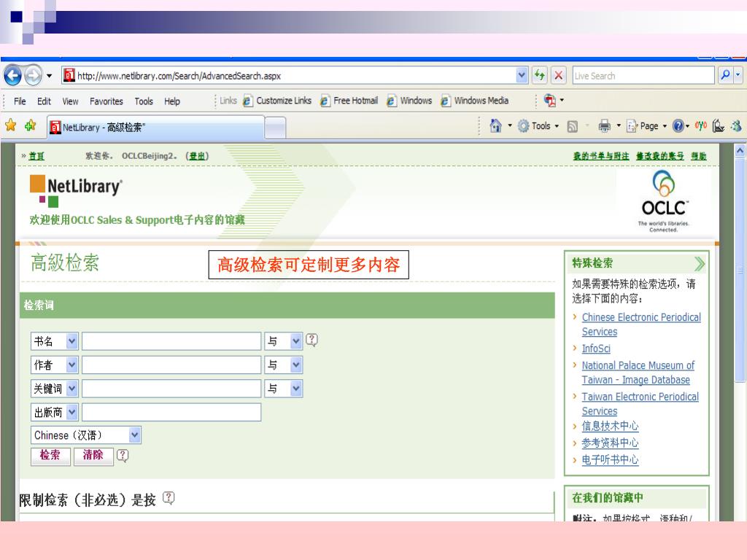Click the 登出 logout link
The width and height of the screenshot is (747, 560).
(197, 156)
